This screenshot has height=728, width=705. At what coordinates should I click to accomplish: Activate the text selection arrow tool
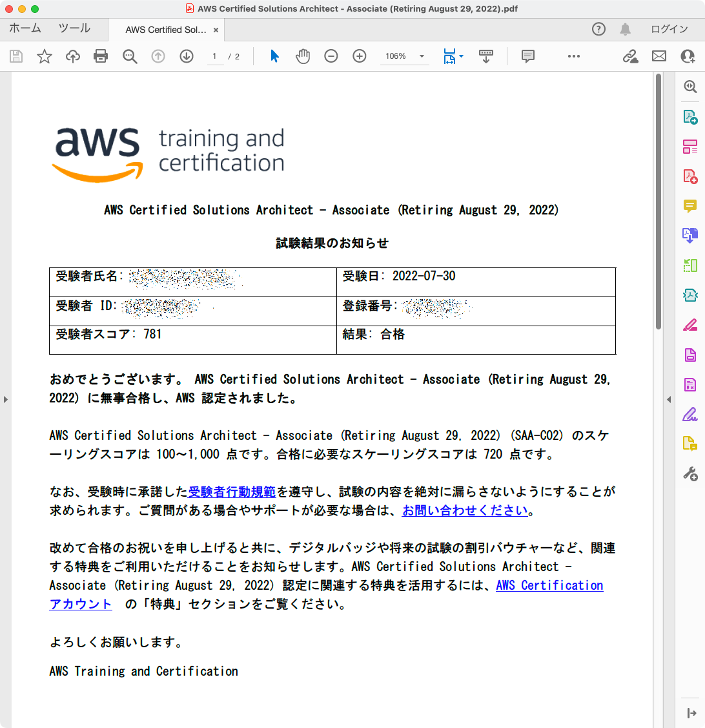(274, 57)
